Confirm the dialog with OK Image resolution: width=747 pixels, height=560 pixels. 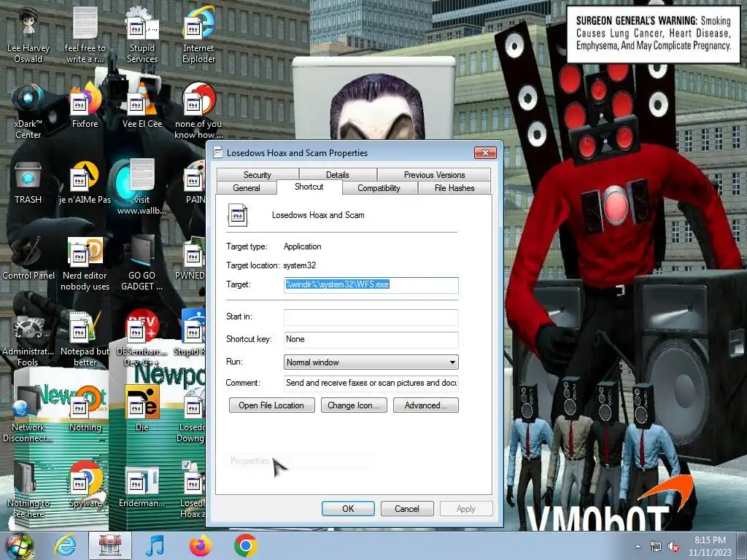(348, 508)
